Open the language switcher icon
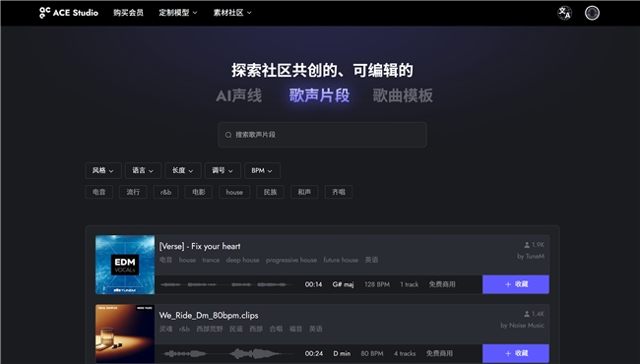The image size is (640, 364). pos(564,13)
